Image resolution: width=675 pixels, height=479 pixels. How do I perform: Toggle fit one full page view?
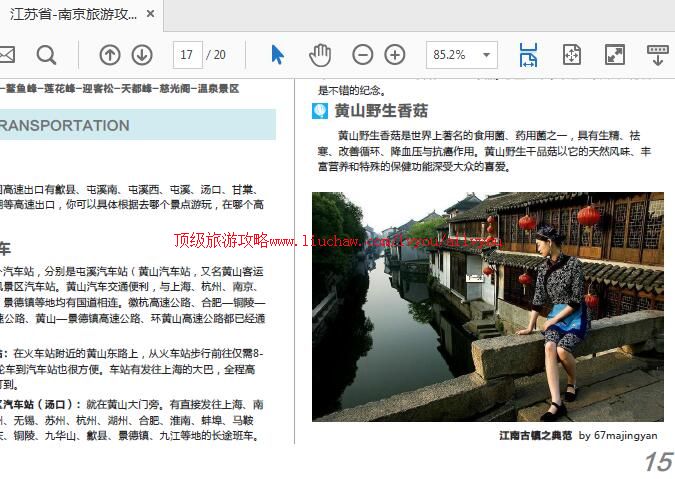pos(572,55)
